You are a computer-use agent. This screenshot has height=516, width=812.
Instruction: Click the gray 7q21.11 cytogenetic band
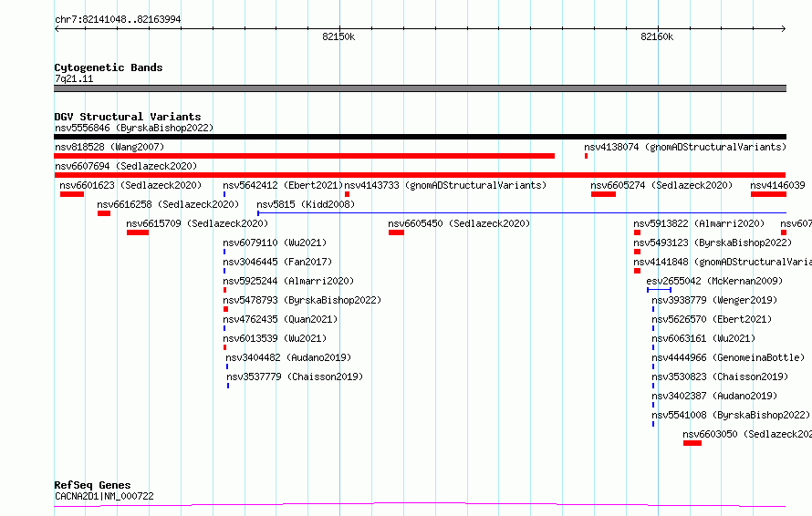pos(420,88)
